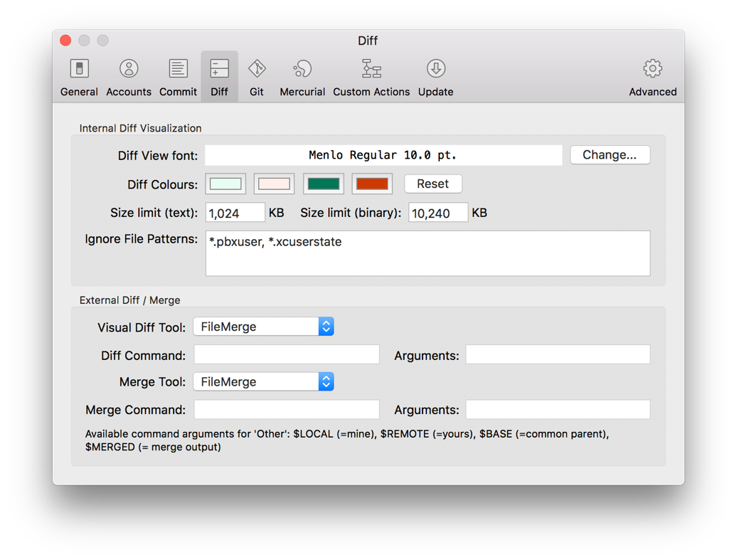Open the Custom Actions icon
Image resolution: width=737 pixels, height=560 pixels.
[x=371, y=69]
